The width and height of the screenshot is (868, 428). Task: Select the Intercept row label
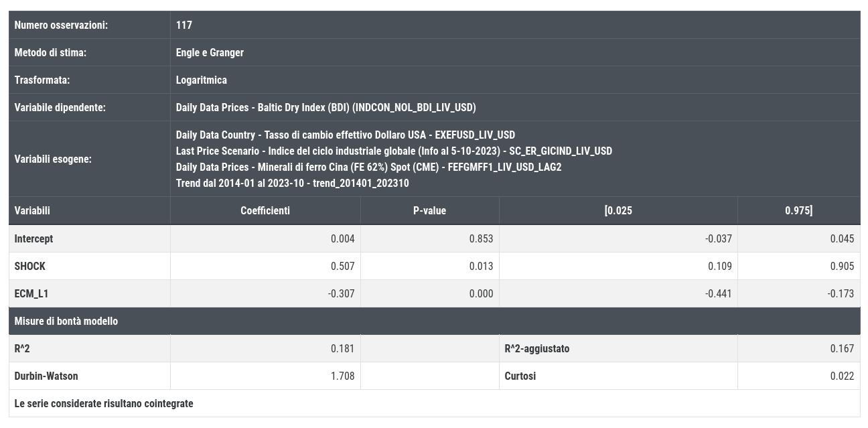tap(33, 238)
